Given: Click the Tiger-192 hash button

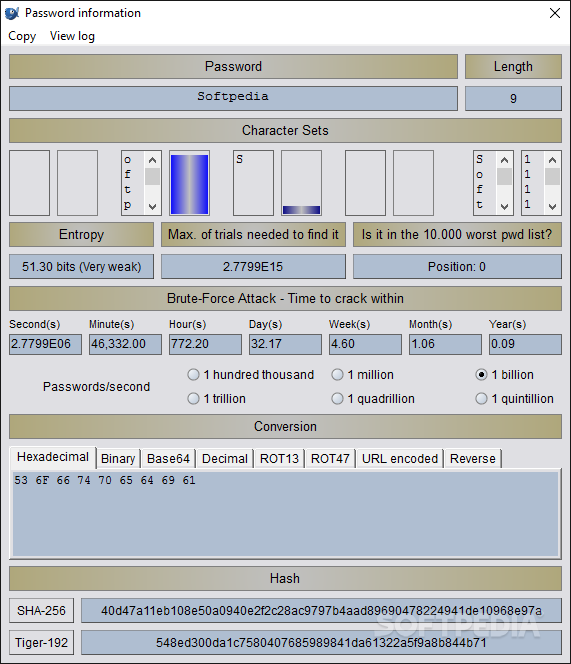Looking at the screenshot, I should [x=42, y=643].
